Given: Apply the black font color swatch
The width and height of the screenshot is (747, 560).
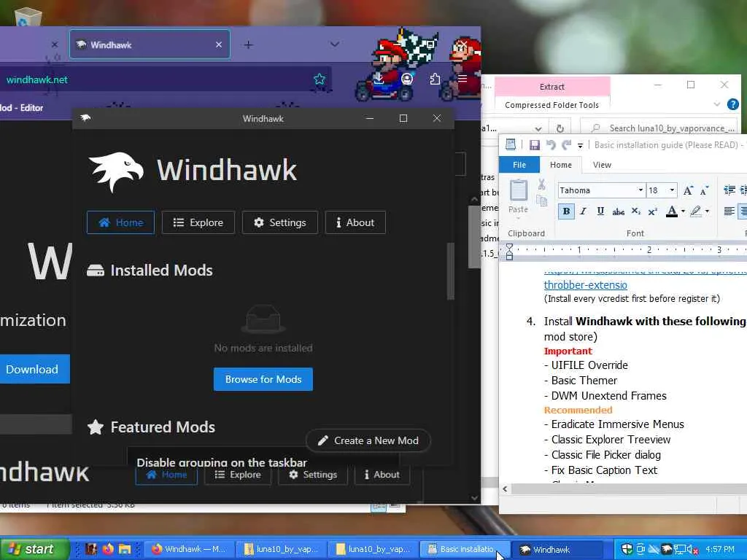Looking at the screenshot, I should point(672,211).
